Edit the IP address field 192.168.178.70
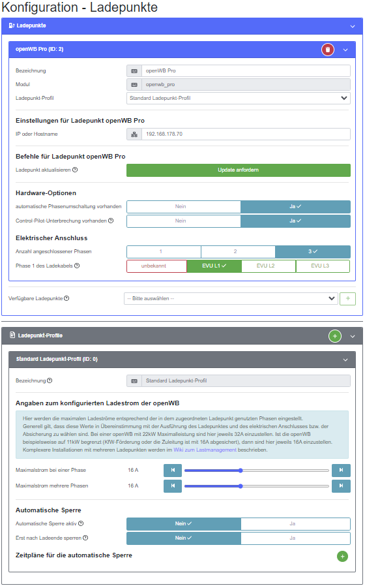This screenshot has height=588, width=365. (x=246, y=134)
